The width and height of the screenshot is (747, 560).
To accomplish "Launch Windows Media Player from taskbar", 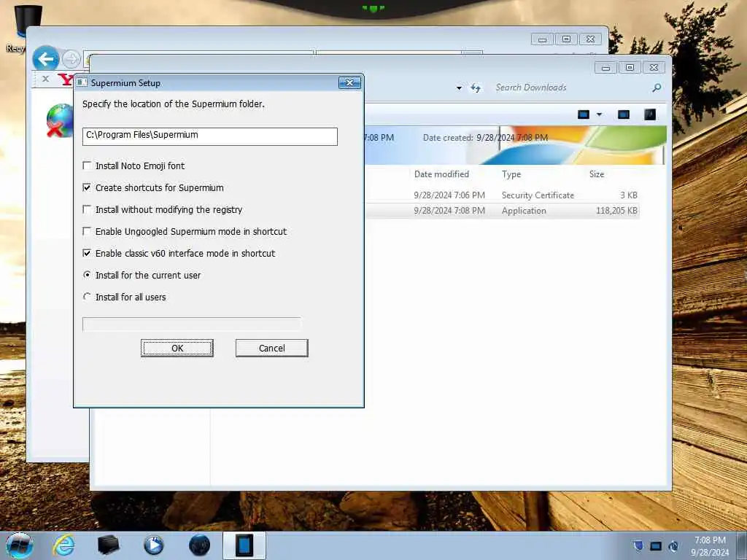I will 153,545.
